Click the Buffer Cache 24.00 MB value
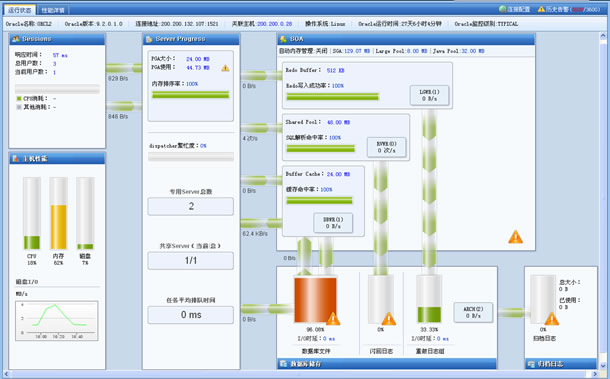The width and height of the screenshot is (610, 379). tap(338, 174)
